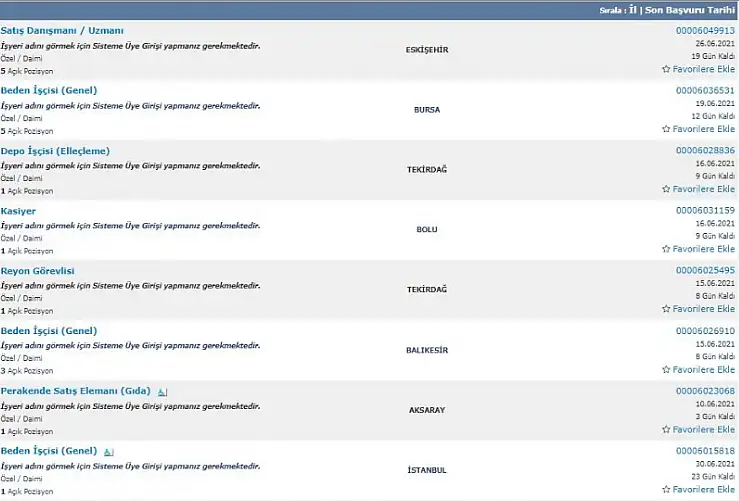Open the Kasiyer job listing

click(x=18, y=211)
